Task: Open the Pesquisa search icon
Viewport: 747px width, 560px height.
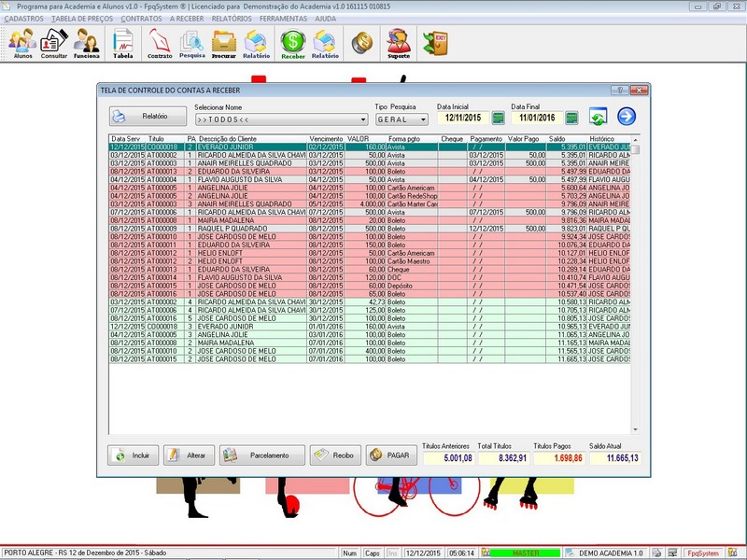Action: click(192, 43)
